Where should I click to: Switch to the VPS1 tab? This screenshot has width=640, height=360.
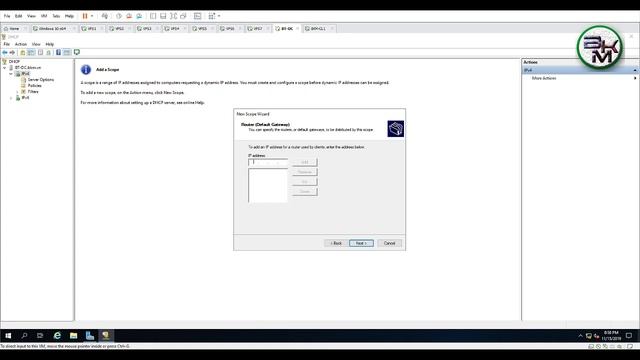[92, 29]
